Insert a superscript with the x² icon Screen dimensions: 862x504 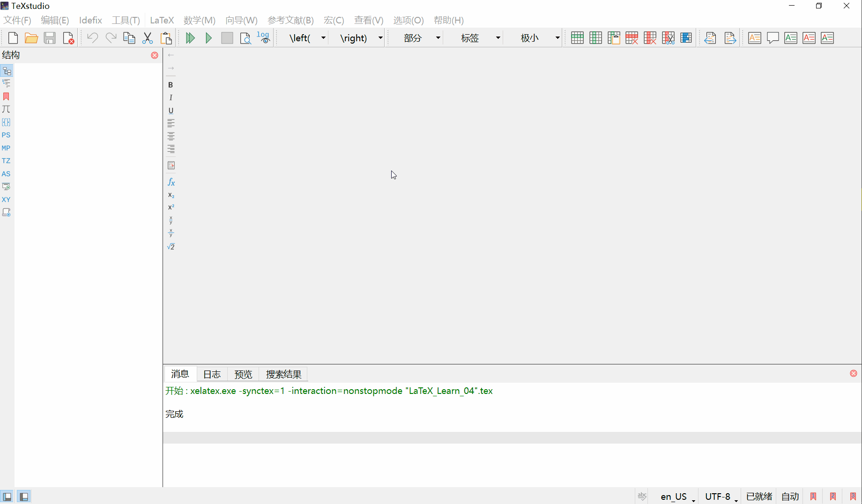tap(171, 207)
